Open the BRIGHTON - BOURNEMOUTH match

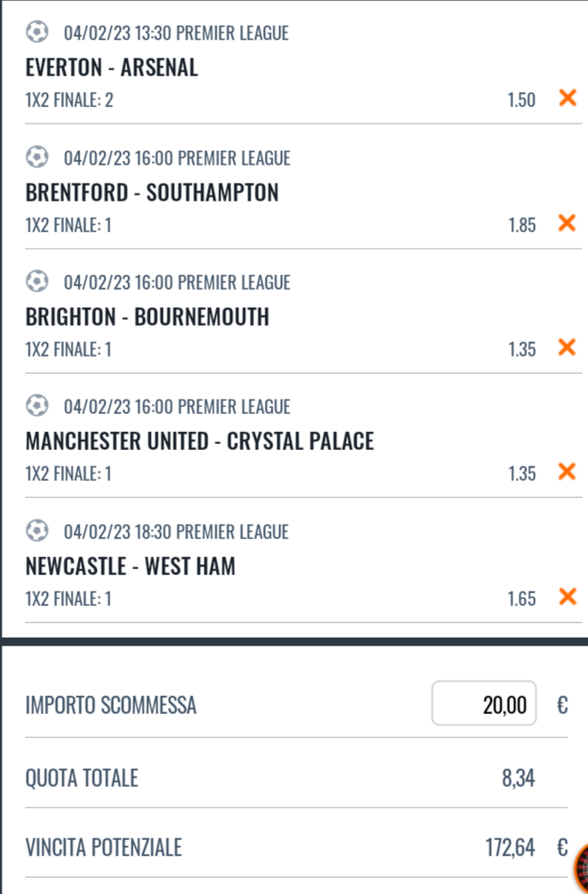tap(147, 317)
